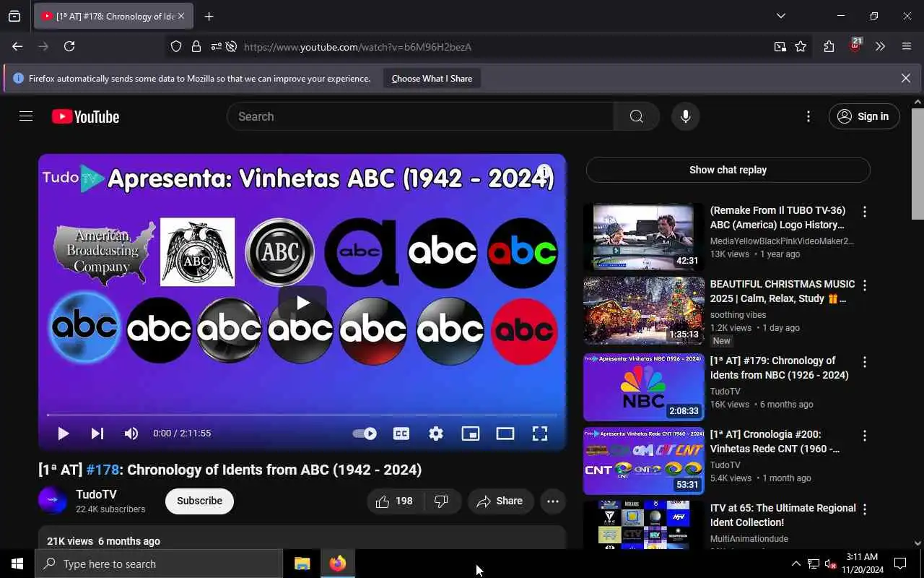Open ITV at 65 video title
Image resolution: width=924 pixels, height=578 pixels.
click(x=783, y=515)
